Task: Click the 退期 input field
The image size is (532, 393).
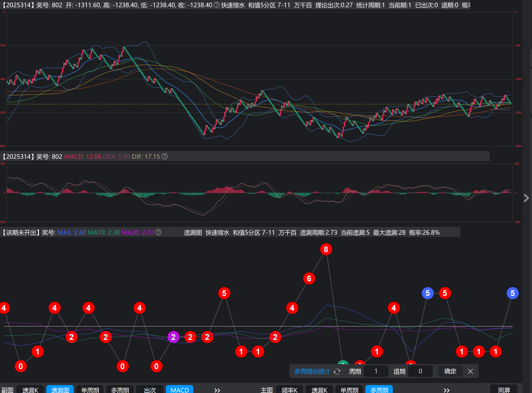Action: pyautogui.click(x=420, y=371)
